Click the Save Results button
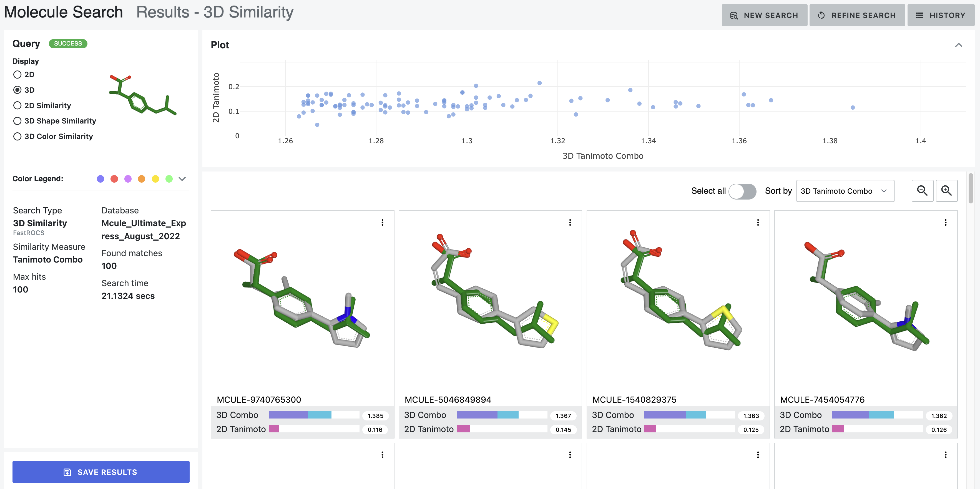 click(x=100, y=472)
